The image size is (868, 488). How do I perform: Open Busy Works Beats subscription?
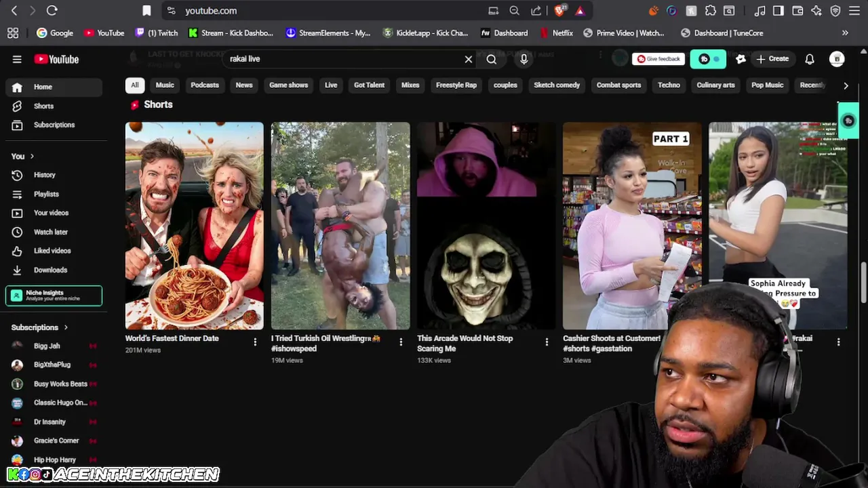[54, 384]
